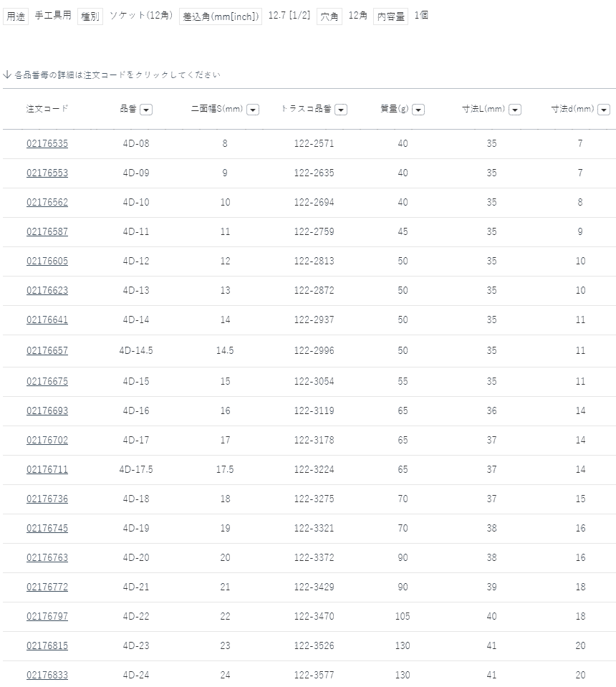The width and height of the screenshot is (616, 687).
Task: Open order code 02176562 details
Action: click(47, 202)
